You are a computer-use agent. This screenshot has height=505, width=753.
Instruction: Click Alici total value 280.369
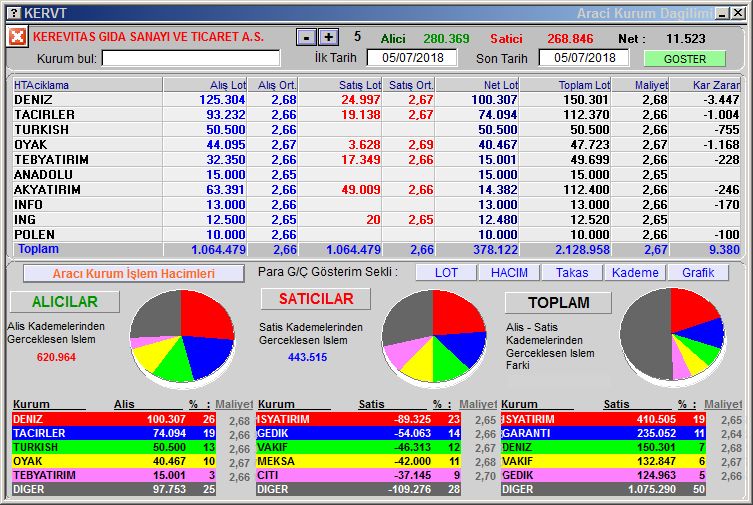pos(446,38)
